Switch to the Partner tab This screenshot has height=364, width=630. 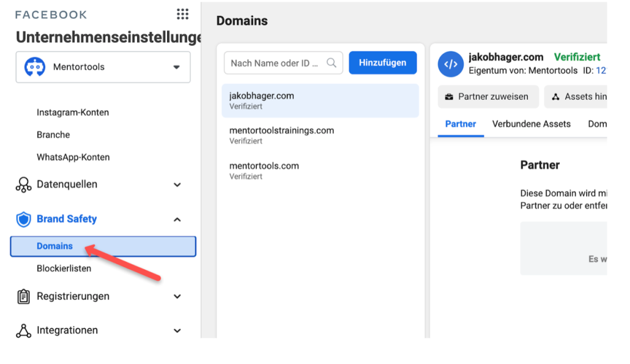(x=461, y=124)
